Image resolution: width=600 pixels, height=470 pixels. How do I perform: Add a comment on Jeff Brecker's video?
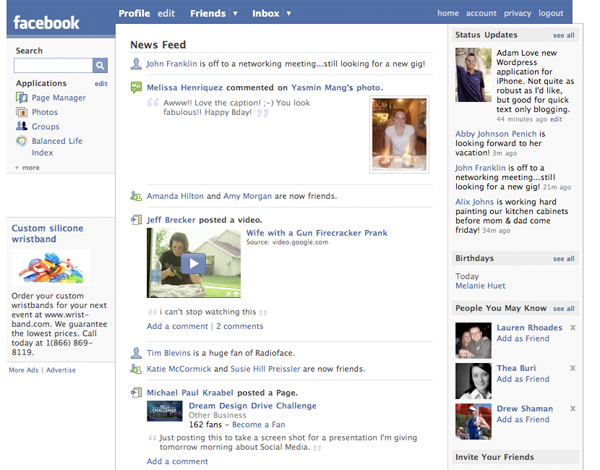click(177, 326)
